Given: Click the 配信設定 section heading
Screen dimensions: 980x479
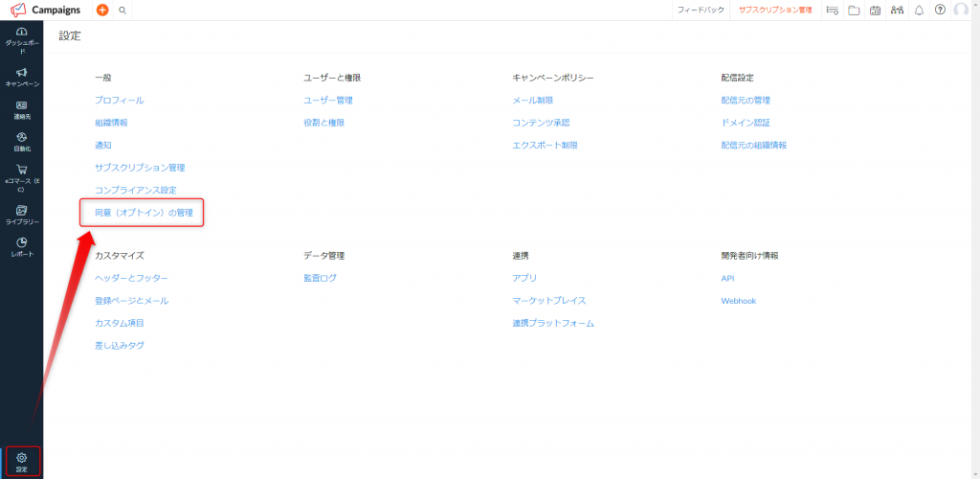Looking at the screenshot, I should (x=738, y=78).
